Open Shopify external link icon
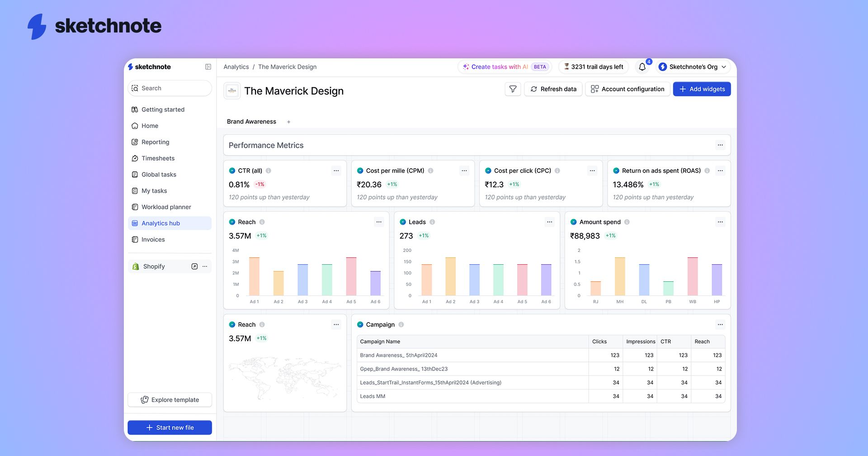868x456 pixels. [194, 266]
